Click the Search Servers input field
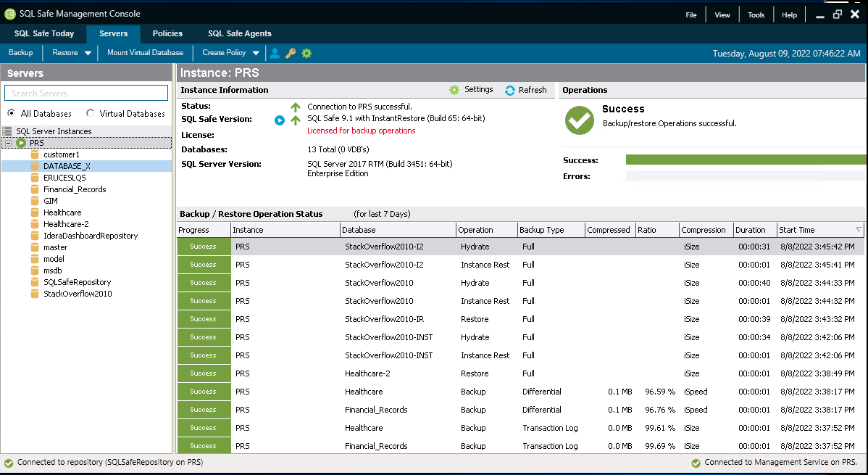 click(x=85, y=93)
